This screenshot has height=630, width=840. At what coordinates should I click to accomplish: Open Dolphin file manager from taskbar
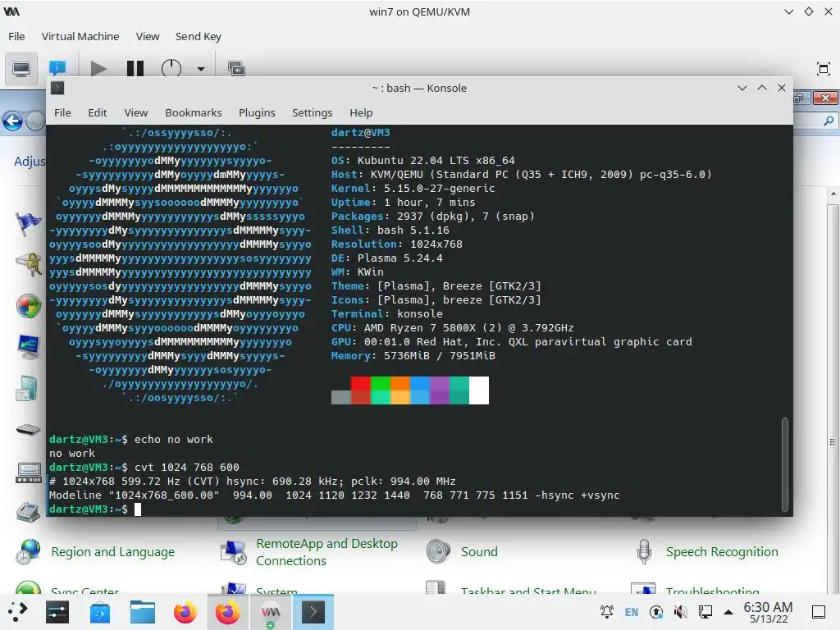click(143, 612)
